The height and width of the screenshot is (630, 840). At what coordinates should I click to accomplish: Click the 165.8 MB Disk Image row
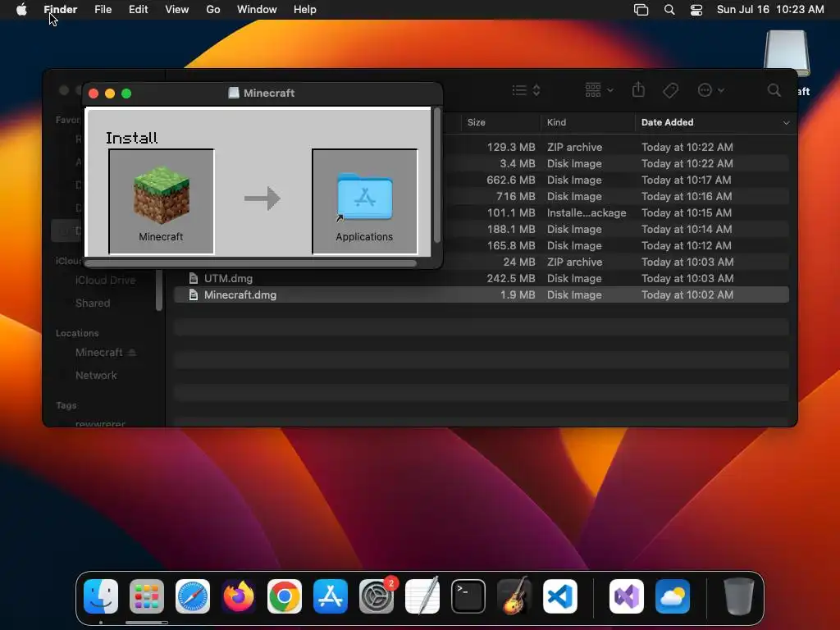[x=616, y=246]
